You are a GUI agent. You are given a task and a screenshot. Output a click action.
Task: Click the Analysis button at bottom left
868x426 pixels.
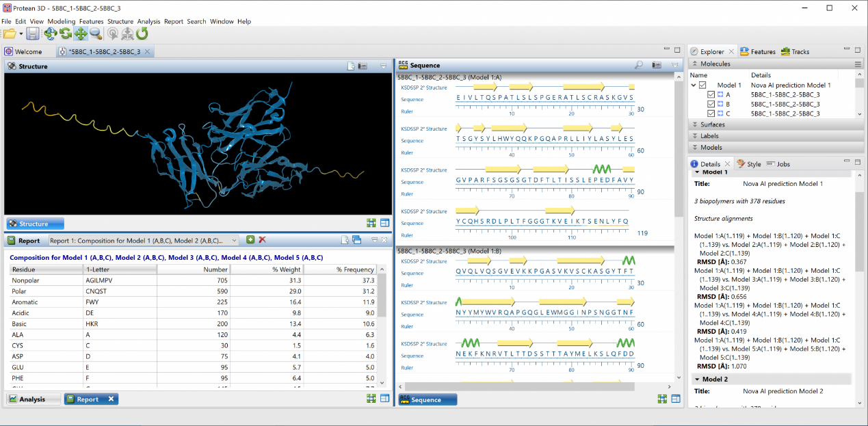[27, 399]
